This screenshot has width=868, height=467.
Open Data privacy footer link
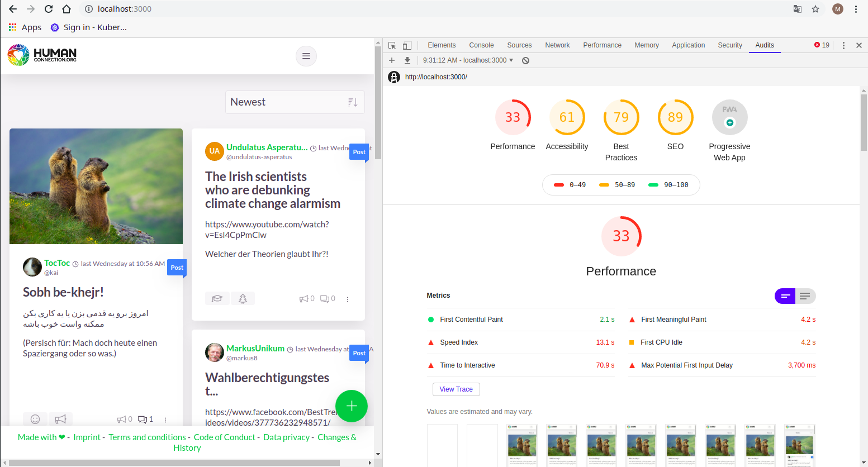286,437
